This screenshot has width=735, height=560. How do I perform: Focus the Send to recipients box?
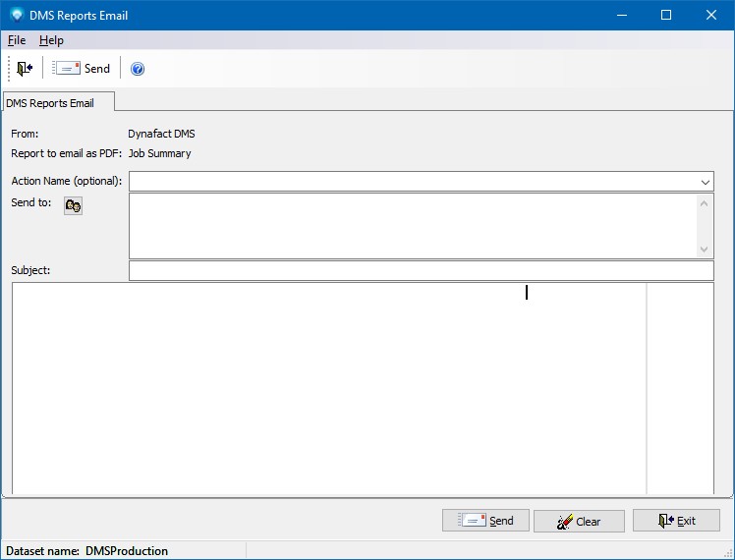[413, 226]
